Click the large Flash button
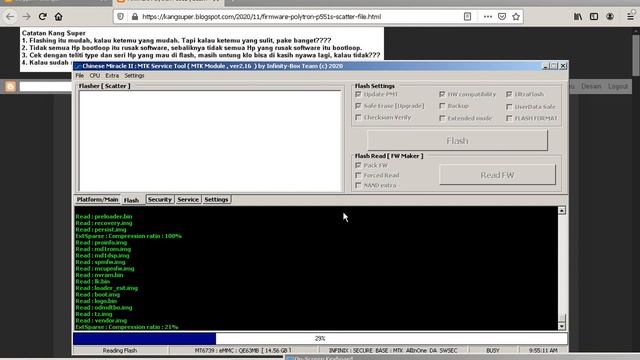640x360 pixels. [x=457, y=140]
